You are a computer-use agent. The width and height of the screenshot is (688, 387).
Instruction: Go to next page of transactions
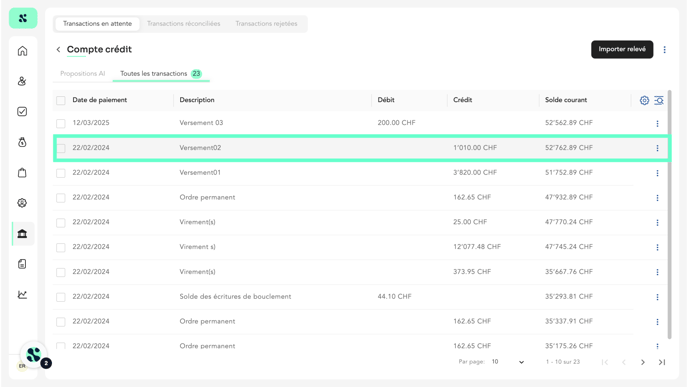[x=643, y=362]
